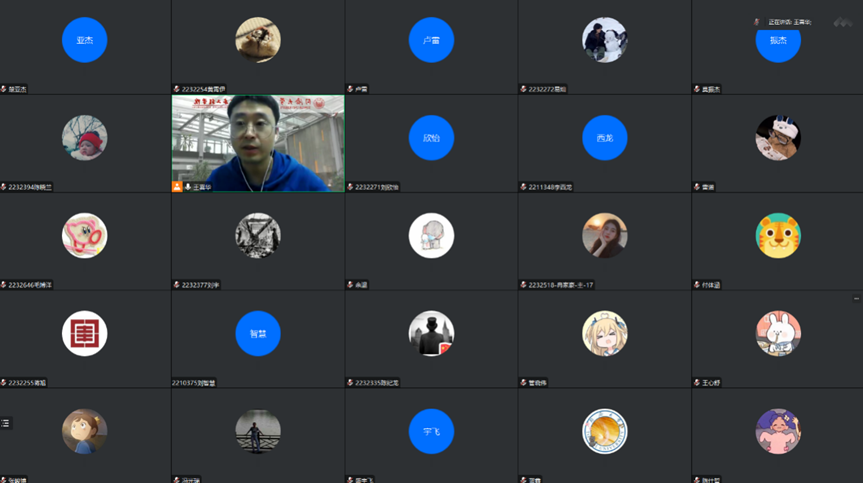Click the muted mic icon next to 2232254
Screen dimensions: 863x483
pyautogui.click(x=177, y=89)
